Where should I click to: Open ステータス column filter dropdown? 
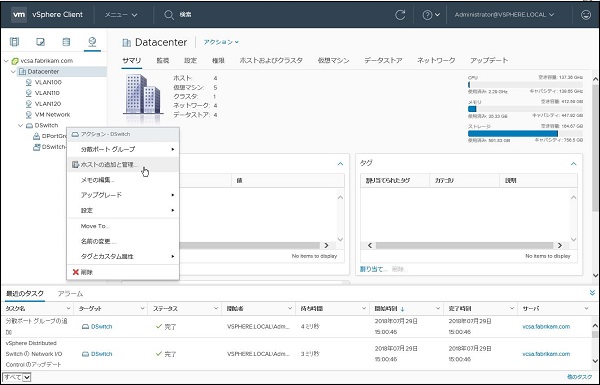coord(216,308)
